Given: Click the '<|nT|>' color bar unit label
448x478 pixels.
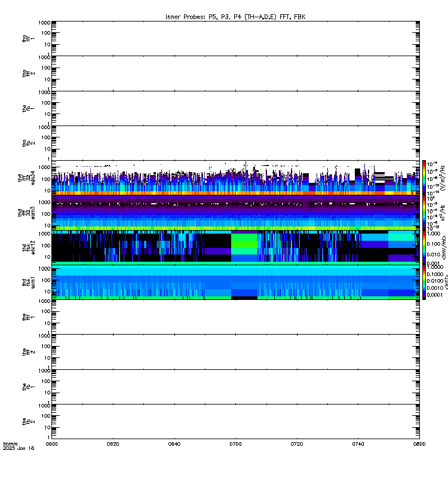Looking at the screenshot, I should [x=446, y=282].
